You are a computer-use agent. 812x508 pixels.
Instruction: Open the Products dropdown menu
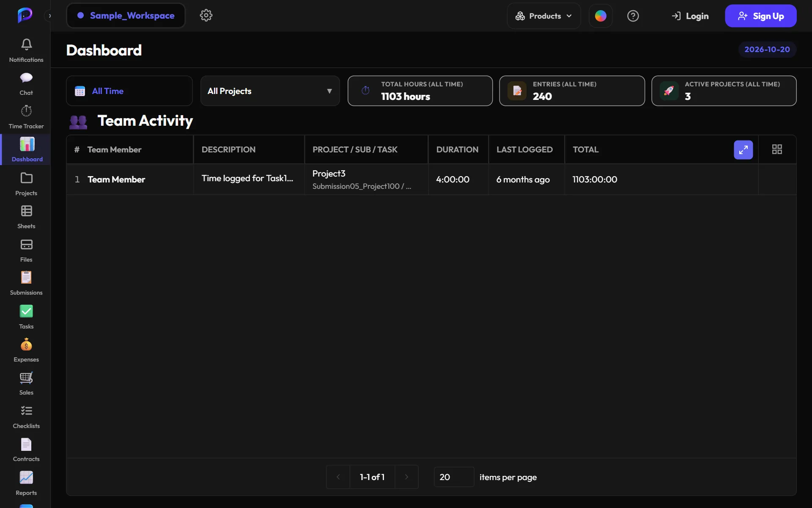point(543,16)
